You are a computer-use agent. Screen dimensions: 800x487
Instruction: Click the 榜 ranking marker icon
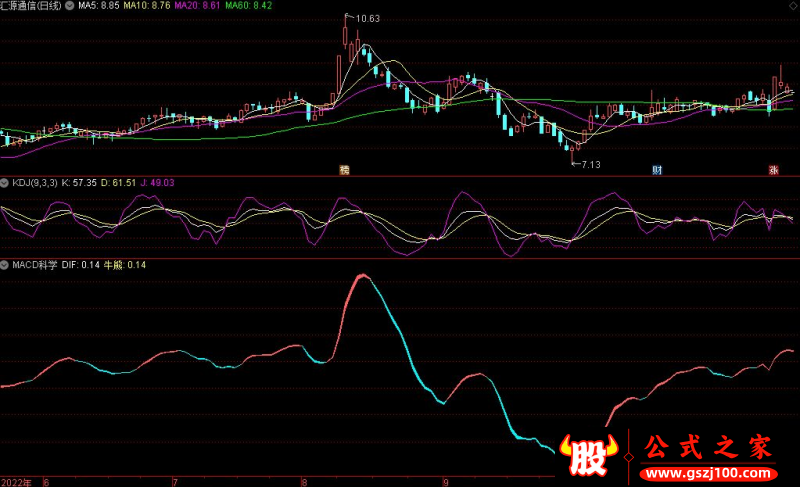pos(345,170)
